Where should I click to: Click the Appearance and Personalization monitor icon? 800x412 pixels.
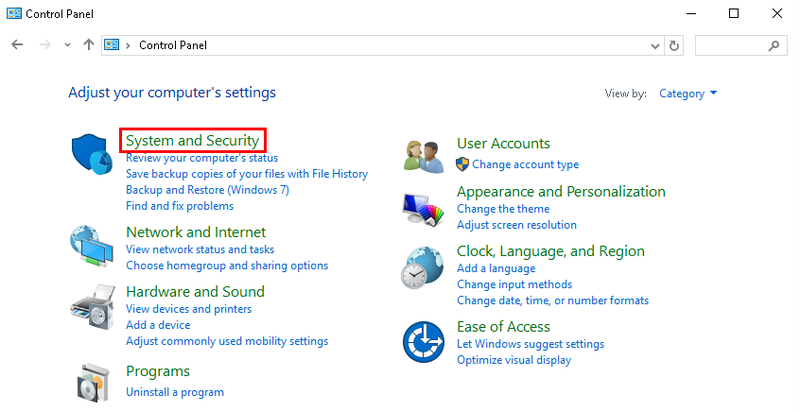[424, 208]
